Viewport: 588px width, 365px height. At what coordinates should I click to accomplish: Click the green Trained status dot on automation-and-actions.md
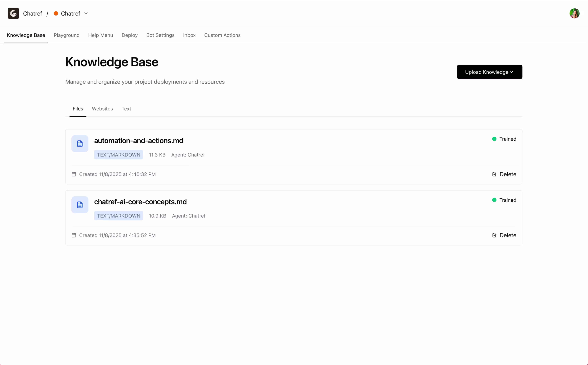pos(494,139)
